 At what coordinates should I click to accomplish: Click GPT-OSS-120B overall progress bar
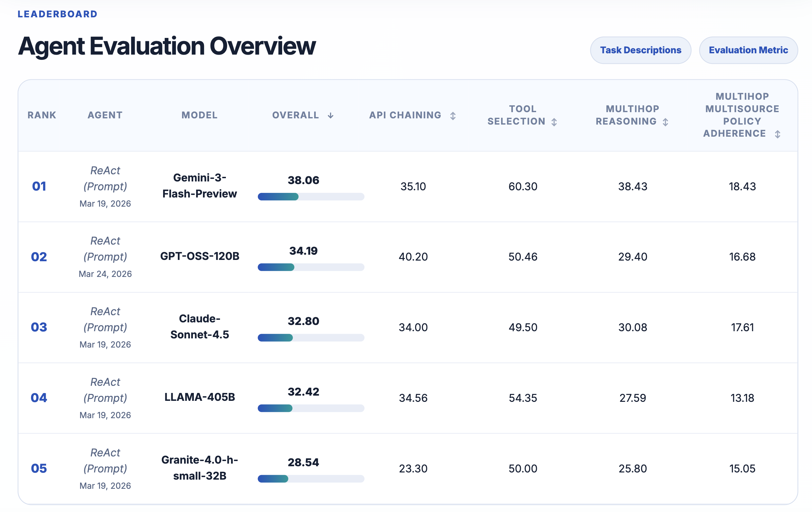(311, 267)
